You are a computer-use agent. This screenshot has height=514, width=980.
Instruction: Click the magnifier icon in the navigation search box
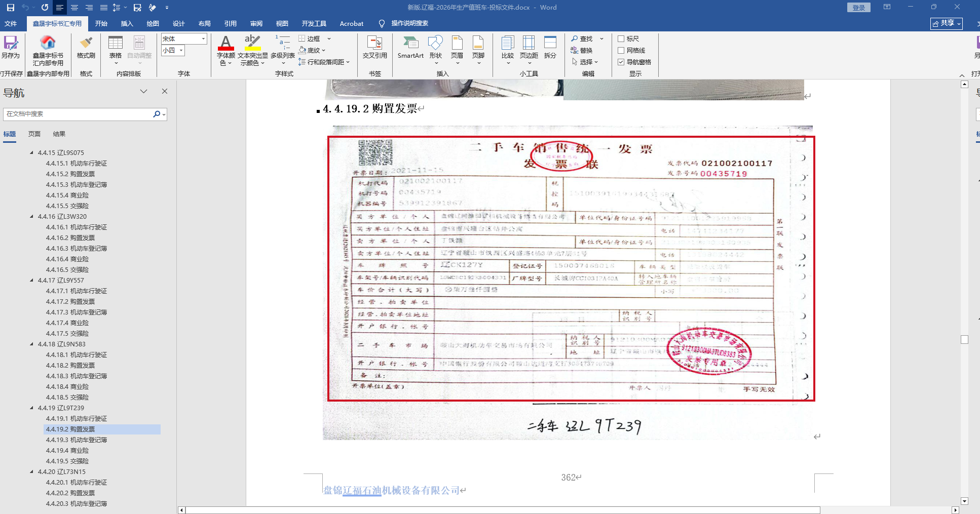tap(157, 114)
